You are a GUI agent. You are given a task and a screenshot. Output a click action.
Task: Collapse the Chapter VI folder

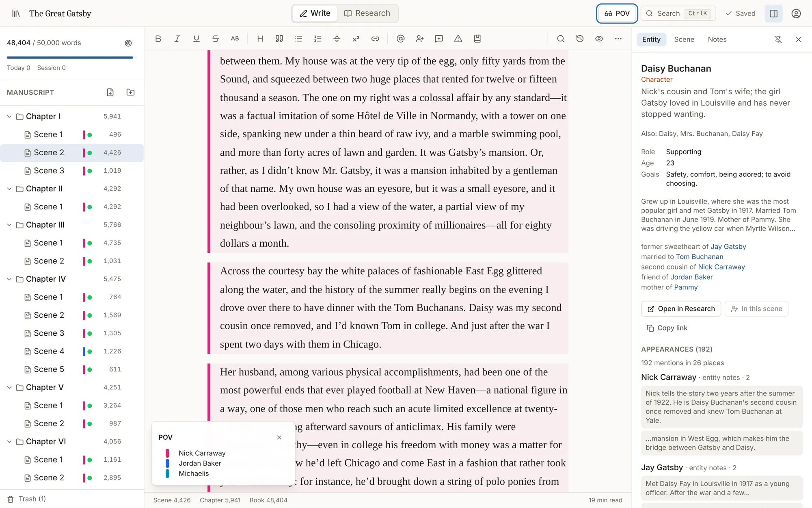coord(9,442)
